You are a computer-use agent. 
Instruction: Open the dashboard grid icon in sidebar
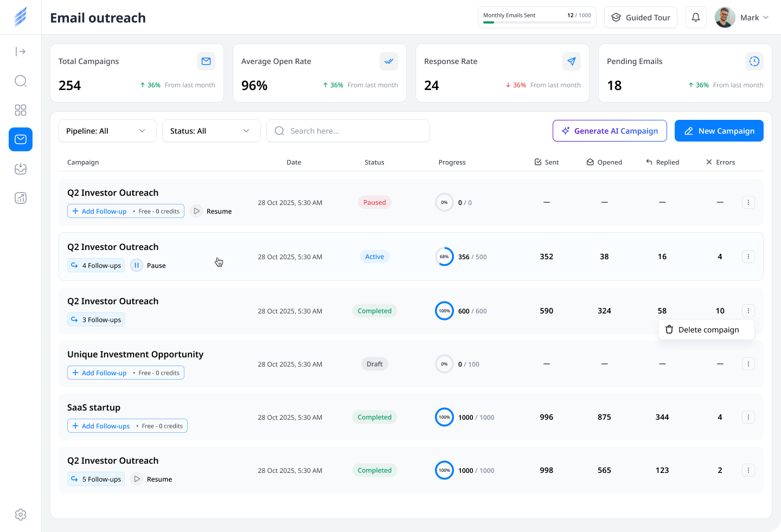[x=21, y=110]
